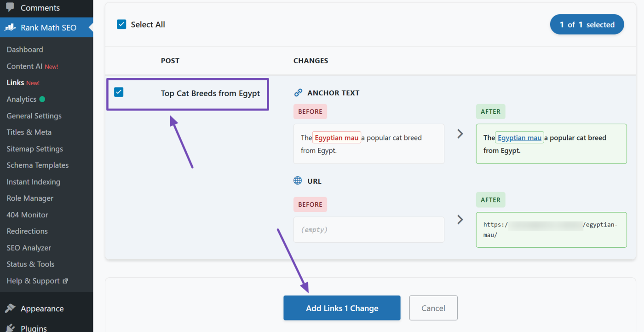The width and height of the screenshot is (644, 332).
Task: Click the Rank Math SEO swallow logo icon
Action: point(10,27)
